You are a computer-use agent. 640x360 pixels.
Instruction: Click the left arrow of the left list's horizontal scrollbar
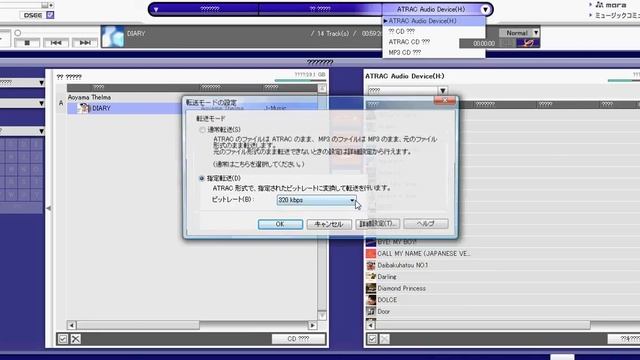pos(71,325)
